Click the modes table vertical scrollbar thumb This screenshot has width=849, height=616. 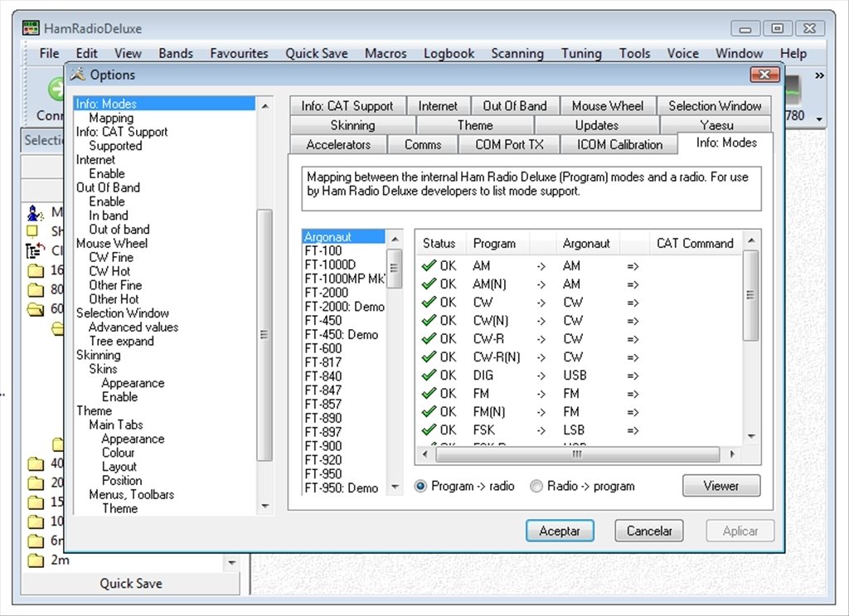coord(750,295)
